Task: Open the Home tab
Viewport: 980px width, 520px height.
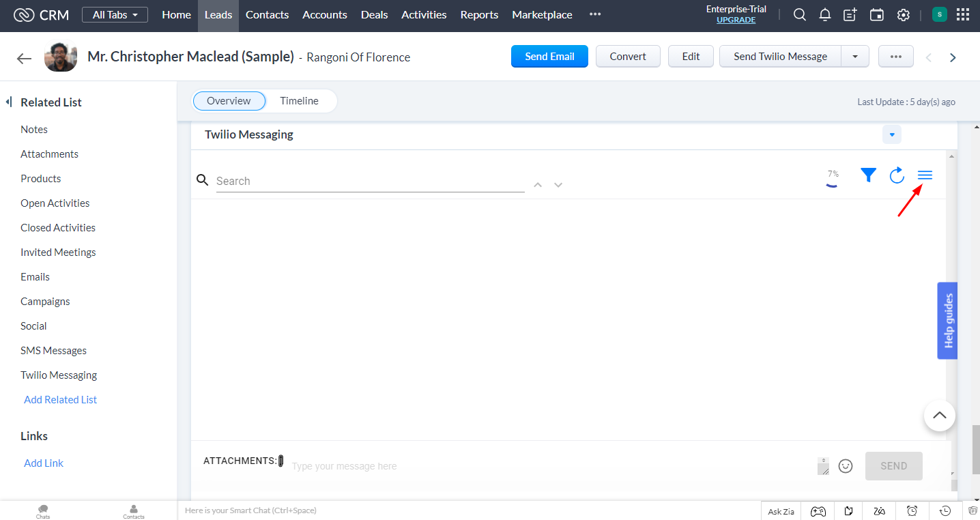Action: [x=176, y=14]
